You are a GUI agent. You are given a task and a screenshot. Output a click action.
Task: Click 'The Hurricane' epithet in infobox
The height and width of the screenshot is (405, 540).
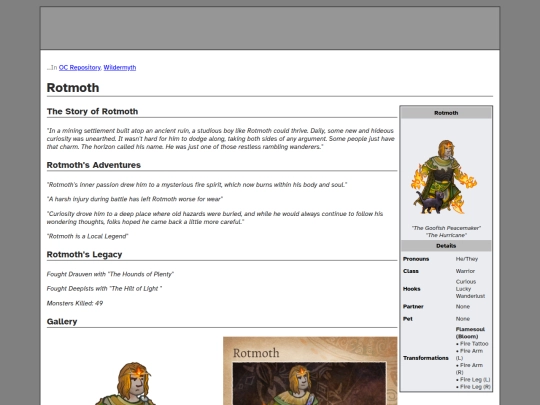(446, 235)
